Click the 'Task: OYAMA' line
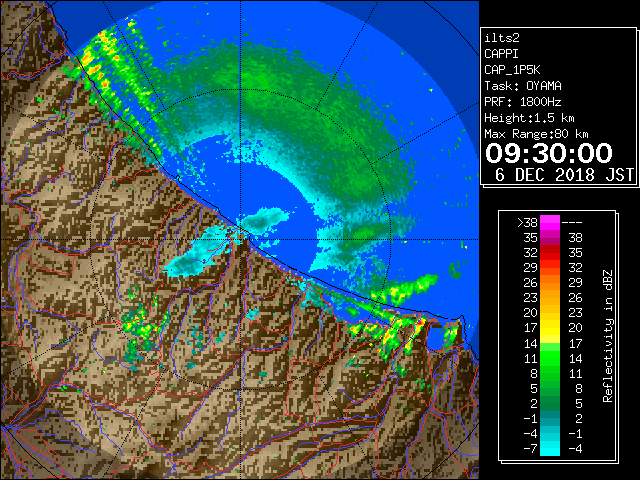Viewport: 640px width, 480px height. pos(523,86)
